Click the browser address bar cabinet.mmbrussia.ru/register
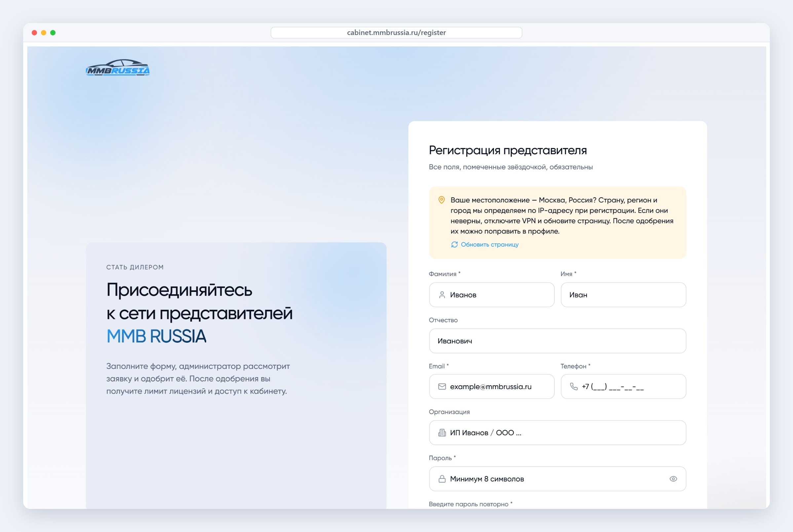 point(396,33)
